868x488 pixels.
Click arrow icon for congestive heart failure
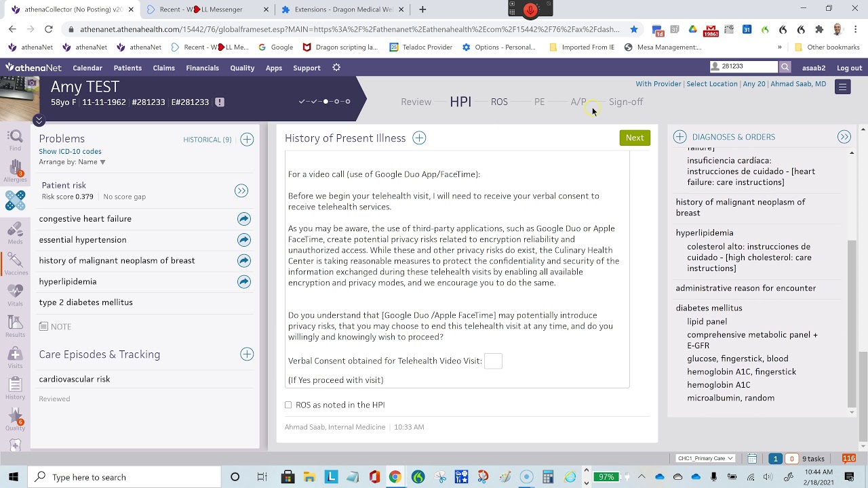click(244, 219)
